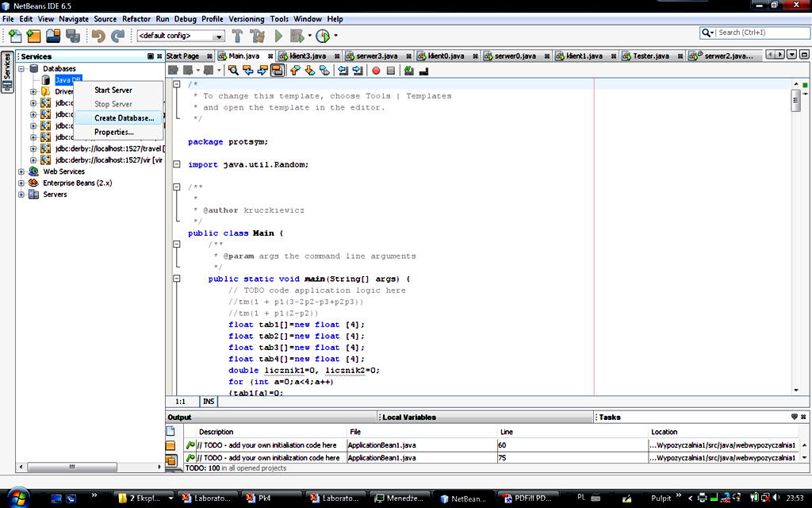Switch to the Tester.java tab
The width and height of the screenshot is (812, 508).
pyautogui.click(x=652, y=56)
